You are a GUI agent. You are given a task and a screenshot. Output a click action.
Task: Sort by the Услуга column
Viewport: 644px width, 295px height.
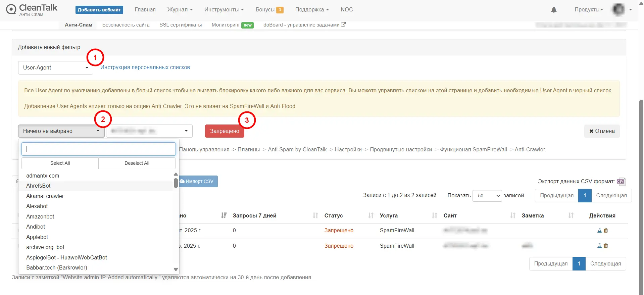coord(434,215)
